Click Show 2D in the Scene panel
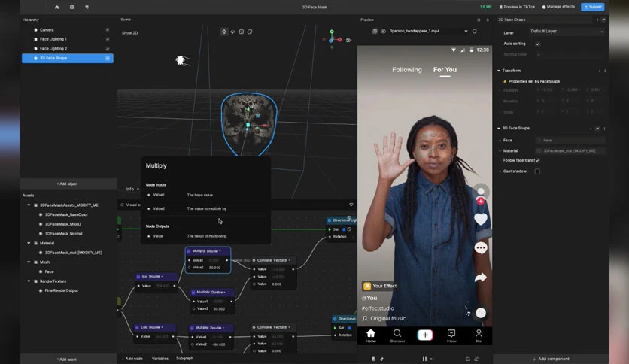This screenshot has width=629, height=364. tap(129, 33)
